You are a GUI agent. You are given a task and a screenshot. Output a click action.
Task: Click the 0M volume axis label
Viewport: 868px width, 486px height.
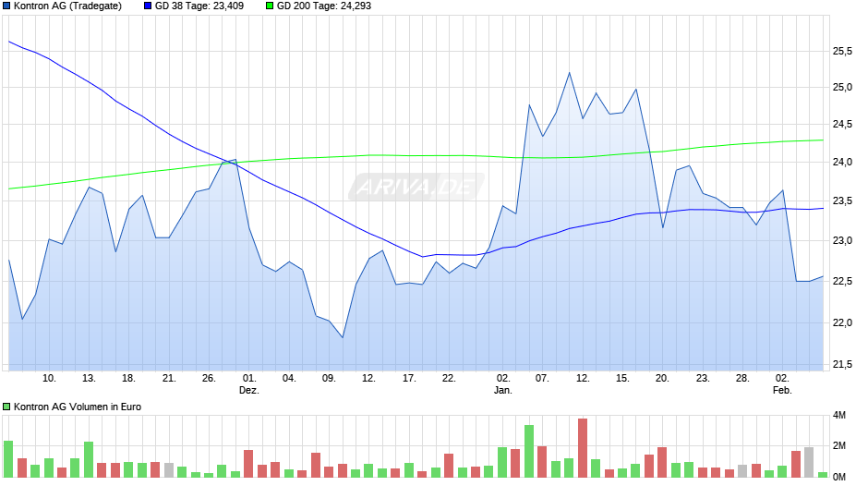[x=839, y=477]
